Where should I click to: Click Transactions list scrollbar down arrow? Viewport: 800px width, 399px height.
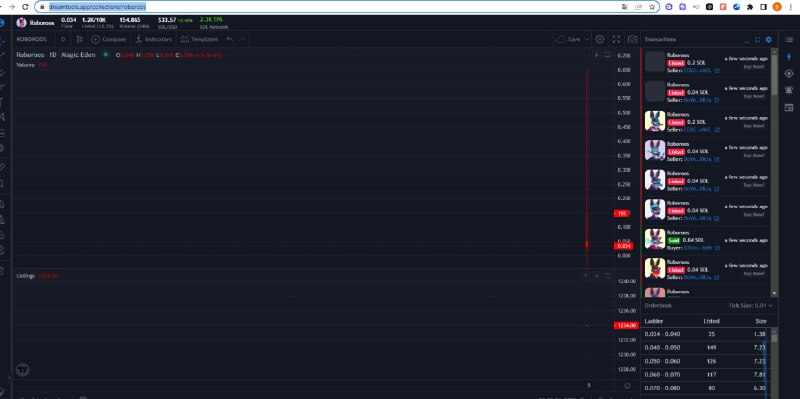pos(774,293)
